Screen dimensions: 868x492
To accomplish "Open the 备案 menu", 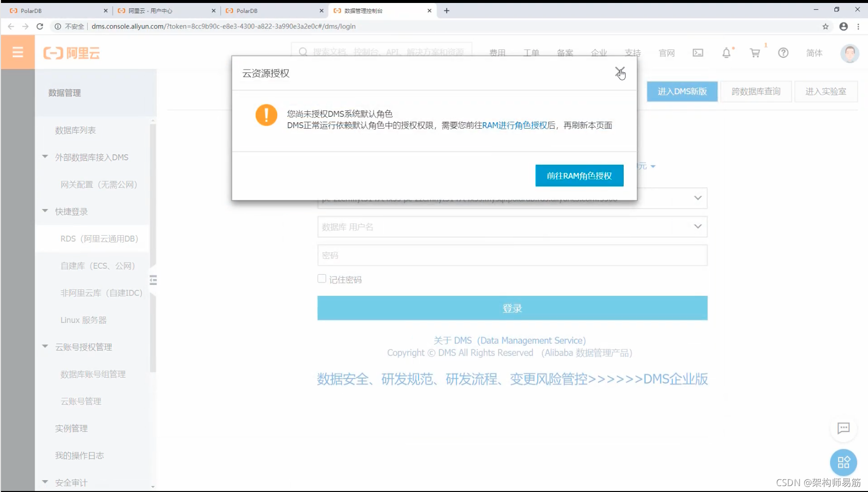I will click(565, 53).
